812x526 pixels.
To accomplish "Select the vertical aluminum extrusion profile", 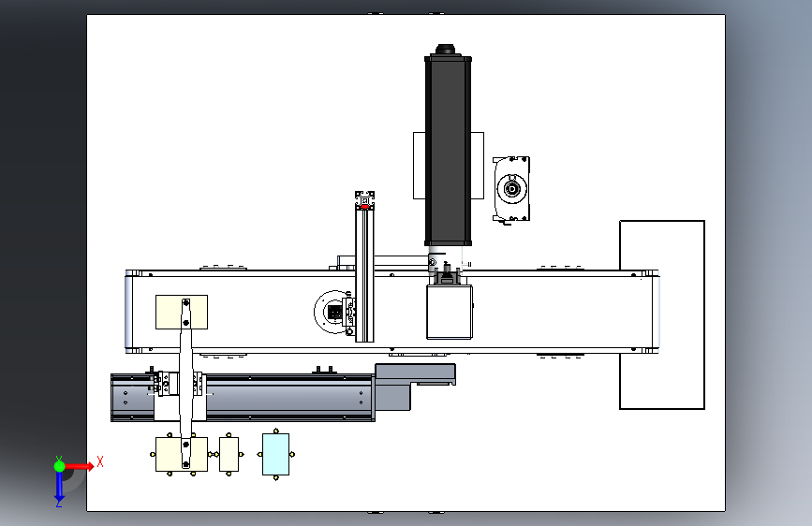I will pyautogui.click(x=364, y=273).
